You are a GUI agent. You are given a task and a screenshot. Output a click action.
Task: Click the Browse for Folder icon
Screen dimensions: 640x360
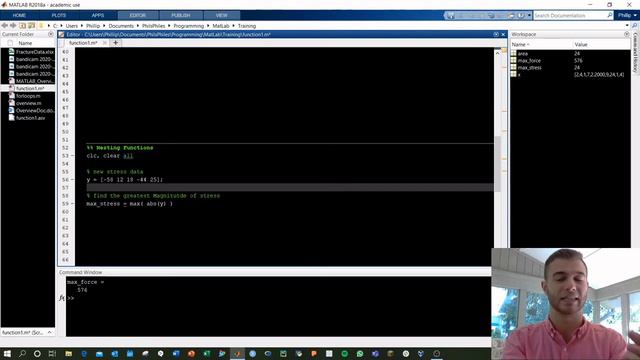click(x=32, y=26)
